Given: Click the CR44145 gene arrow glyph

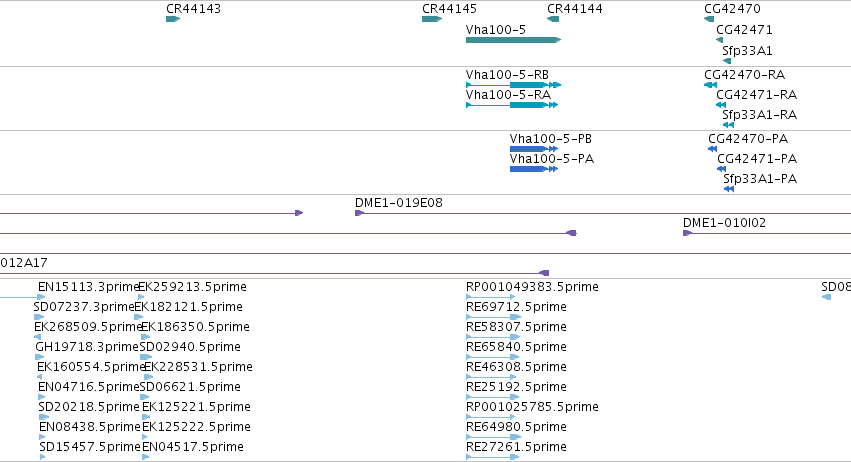Looking at the screenshot, I should pos(432,19).
